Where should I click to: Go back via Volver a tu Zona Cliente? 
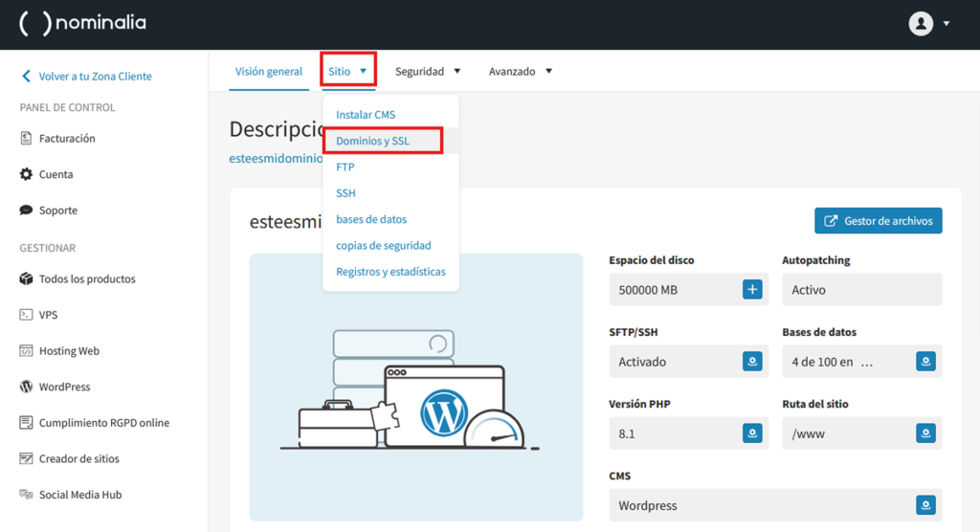(95, 77)
